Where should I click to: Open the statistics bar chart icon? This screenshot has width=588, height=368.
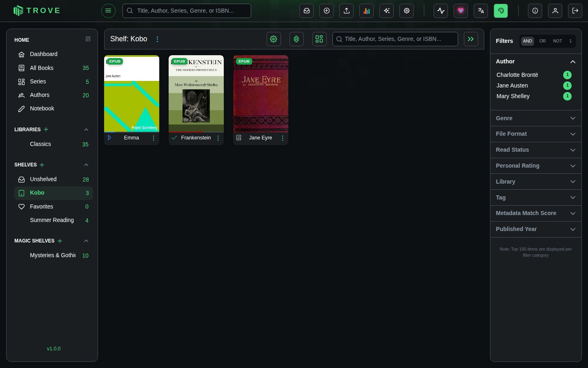366,11
